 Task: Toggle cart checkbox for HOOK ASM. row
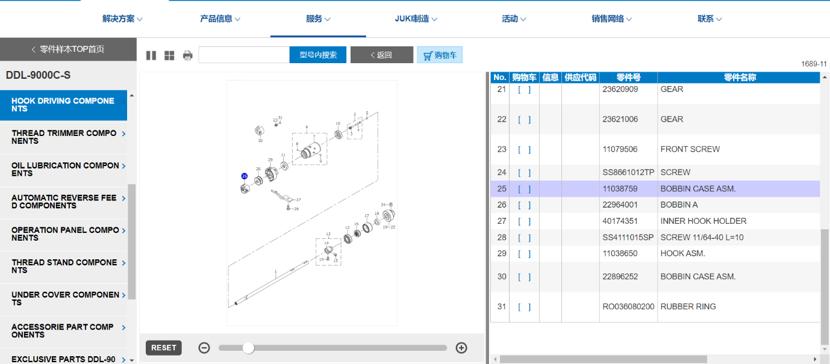pyautogui.click(x=524, y=253)
